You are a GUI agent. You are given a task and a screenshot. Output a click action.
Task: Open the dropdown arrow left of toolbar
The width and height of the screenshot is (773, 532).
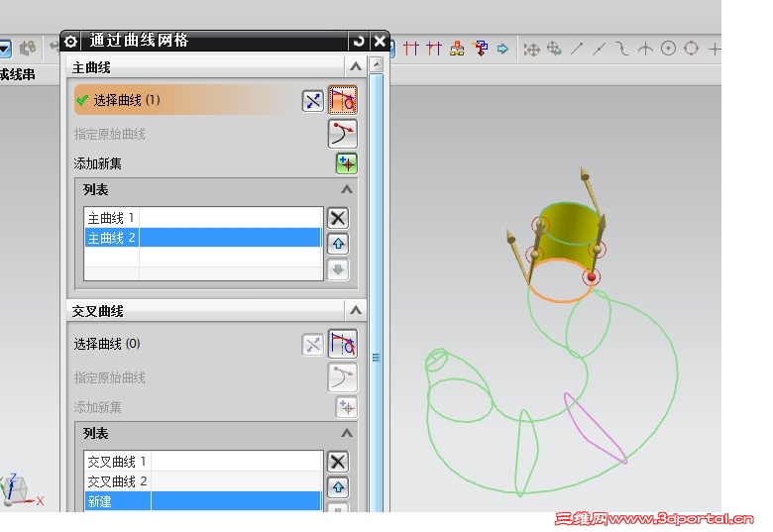[x=5, y=49]
